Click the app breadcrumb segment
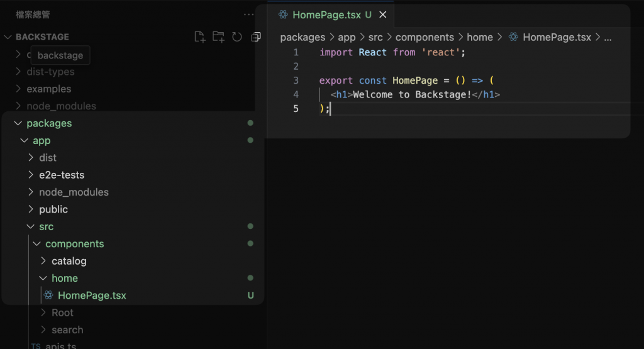The width and height of the screenshot is (644, 349). pyautogui.click(x=347, y=37)
